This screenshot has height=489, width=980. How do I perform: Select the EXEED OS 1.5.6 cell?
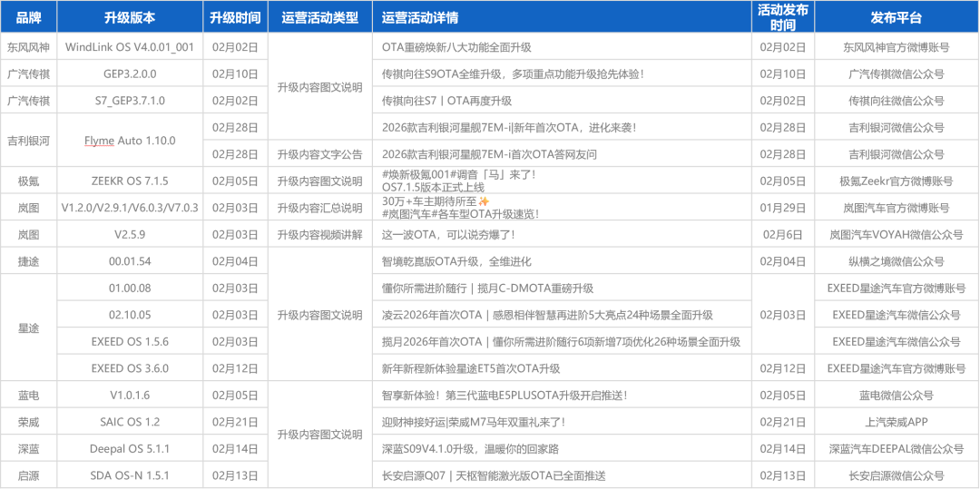(130, 342)
